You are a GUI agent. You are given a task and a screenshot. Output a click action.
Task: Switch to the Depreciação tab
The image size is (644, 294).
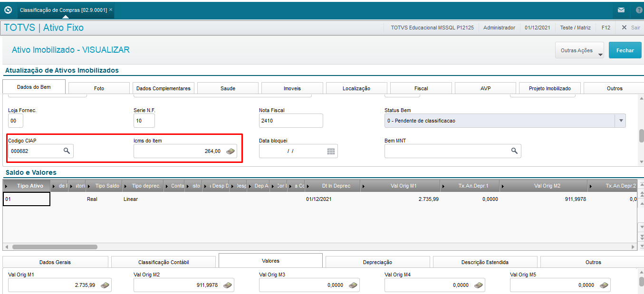[x=378, y=262]
